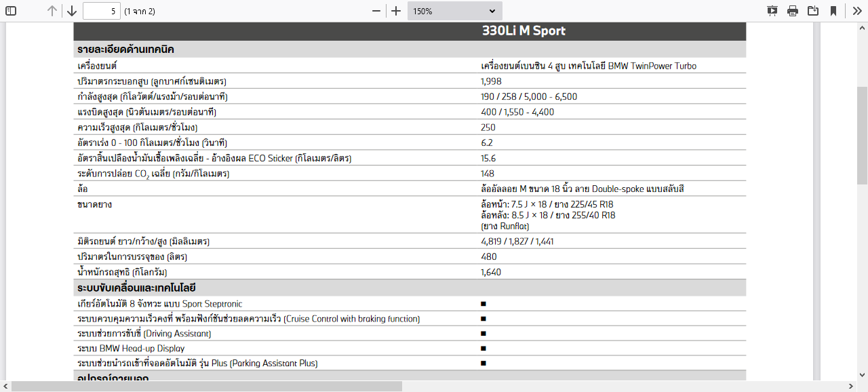Click the 'เครื่องยนต์' row label
This screenshot has width=868, height=392.
[x=98, y=66]
